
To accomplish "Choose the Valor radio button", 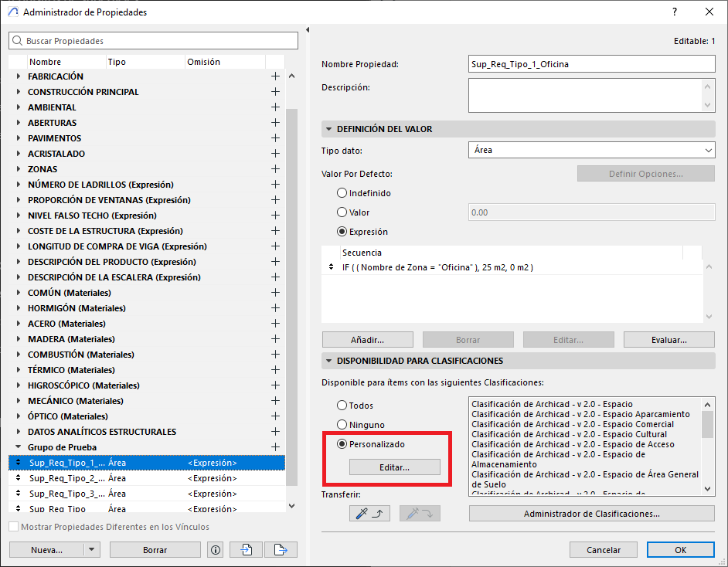I will click(342, 212).
